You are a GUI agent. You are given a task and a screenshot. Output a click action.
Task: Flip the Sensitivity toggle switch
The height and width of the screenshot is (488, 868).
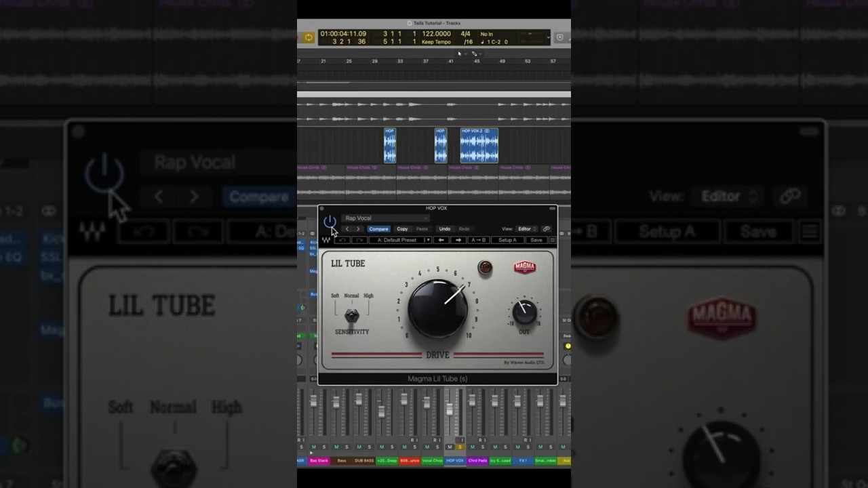[x=351, y=315]
